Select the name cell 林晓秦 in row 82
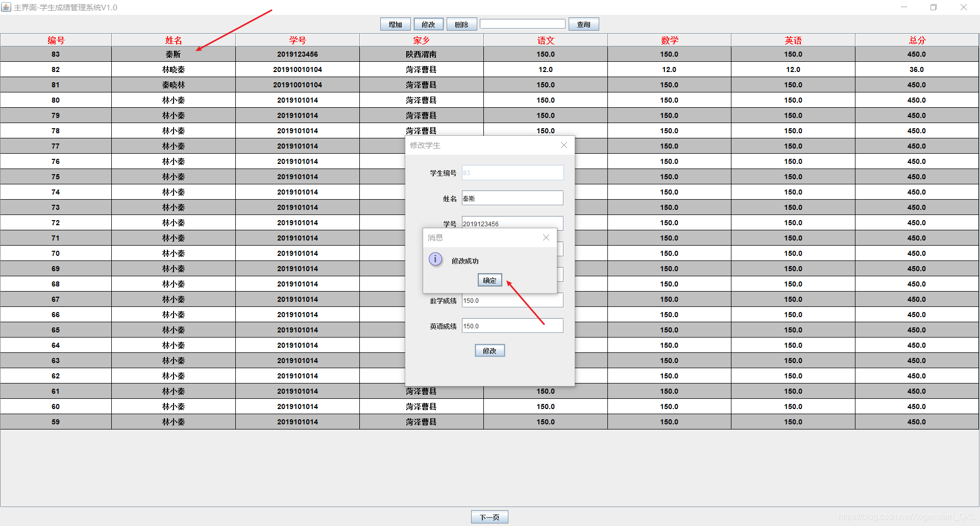Image resolution: width=980 pixels, height=526 pixels. [174, 69]
